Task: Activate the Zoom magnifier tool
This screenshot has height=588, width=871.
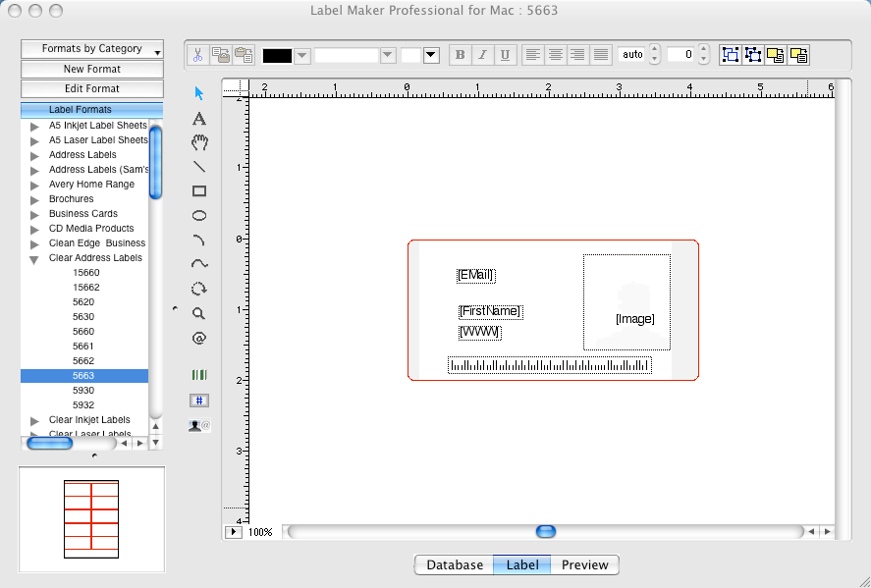Action: click(x=198, y=313)
